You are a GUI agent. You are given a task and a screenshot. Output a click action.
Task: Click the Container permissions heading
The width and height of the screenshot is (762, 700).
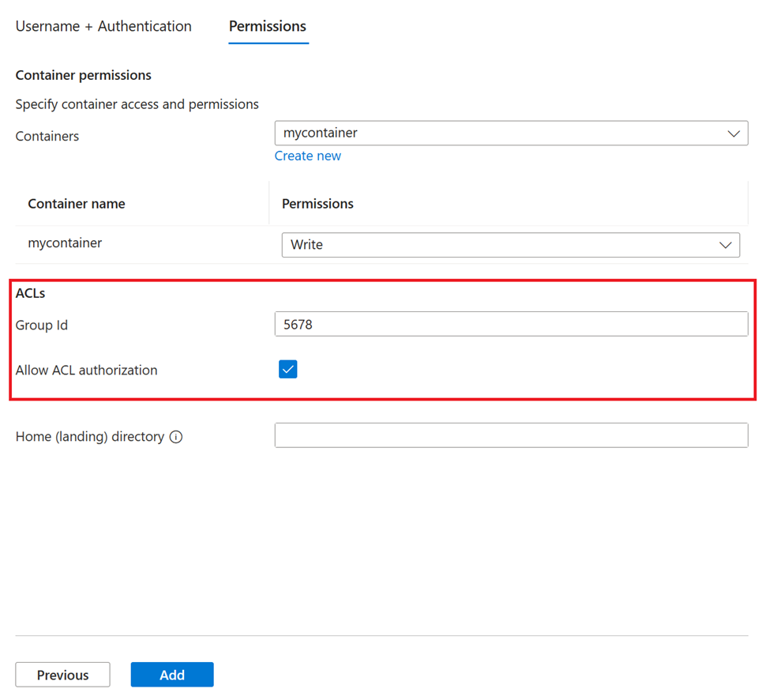(83, 75)
